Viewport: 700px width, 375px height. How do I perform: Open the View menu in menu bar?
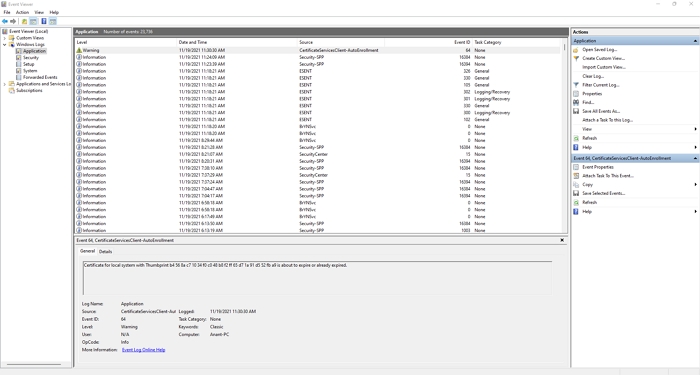(x=39, y=12)
